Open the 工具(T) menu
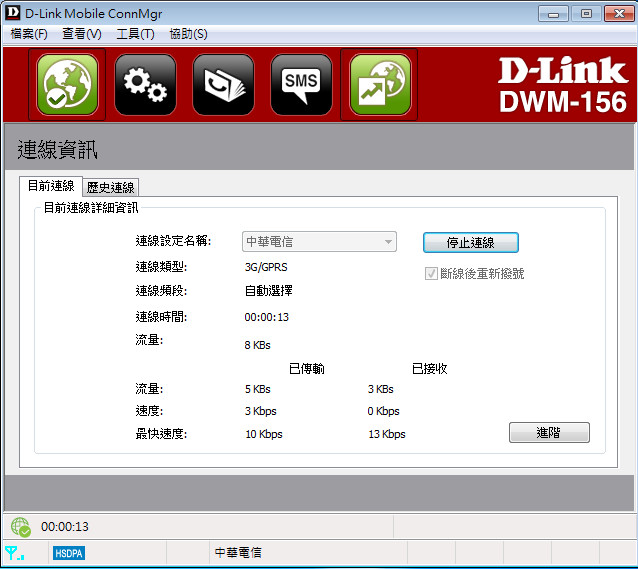The width and height of the screenshot is (638, 569). click(135, 34)
